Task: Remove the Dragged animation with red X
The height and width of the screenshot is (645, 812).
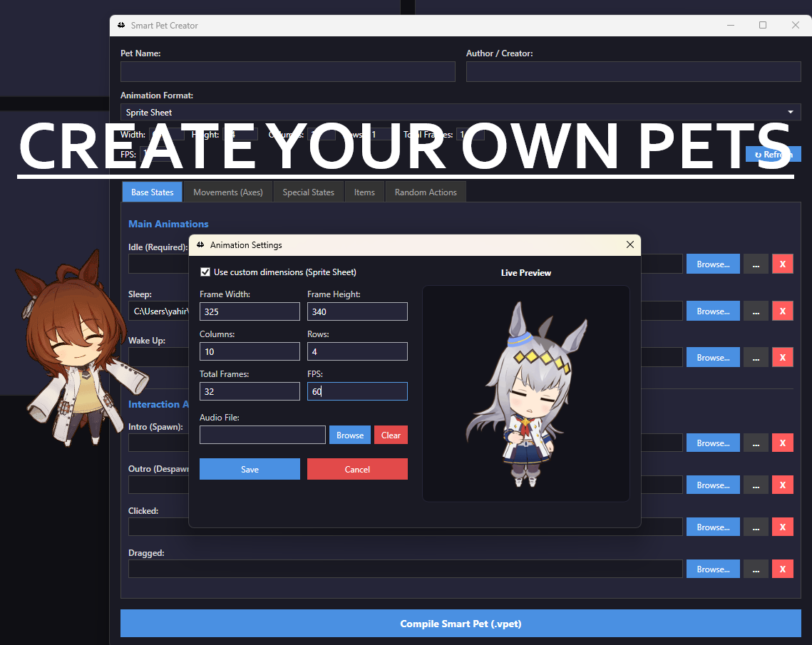Action: [x=783, y=569]
